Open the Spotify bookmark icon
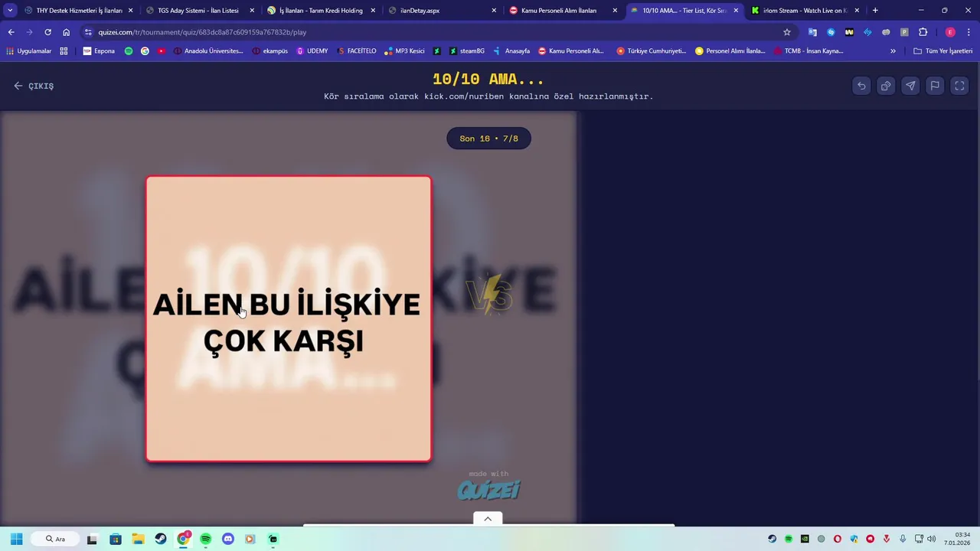 (129, 51)
